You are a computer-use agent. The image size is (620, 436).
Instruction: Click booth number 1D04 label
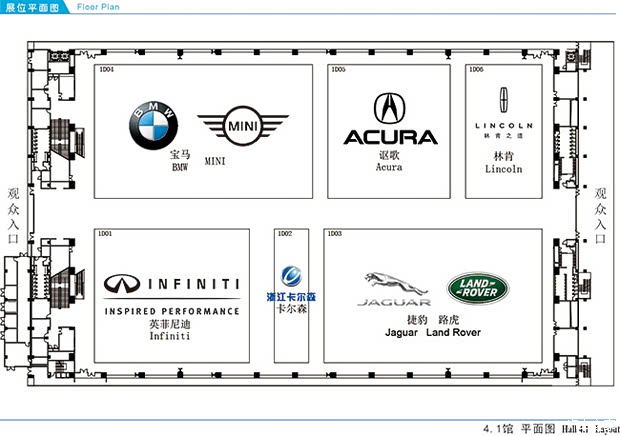tap(106, 70)
